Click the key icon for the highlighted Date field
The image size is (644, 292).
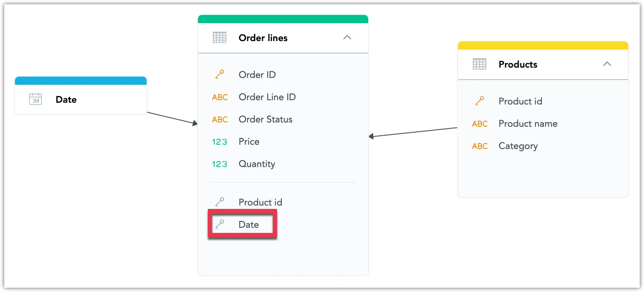tap(220, 224)
